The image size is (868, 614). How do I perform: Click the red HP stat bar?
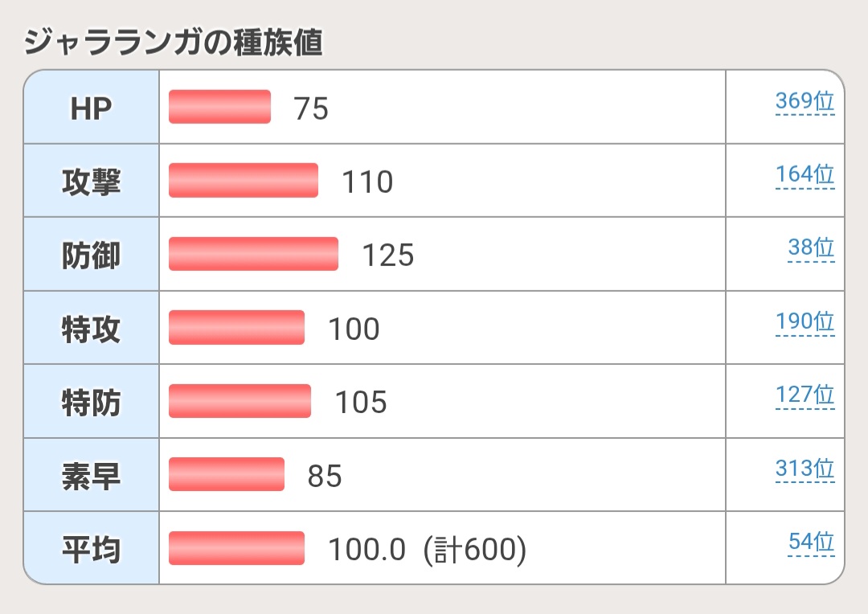click(x=219, y=107)
